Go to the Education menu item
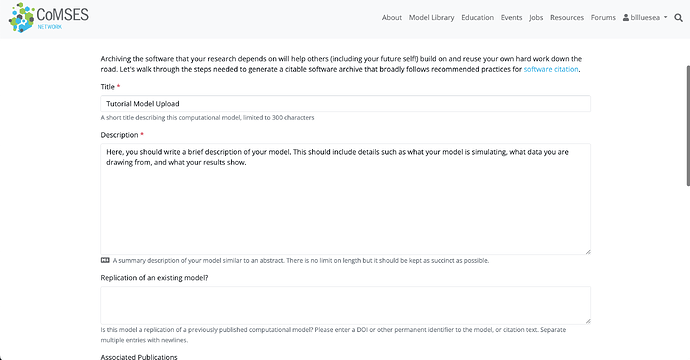 pos(477,18)
